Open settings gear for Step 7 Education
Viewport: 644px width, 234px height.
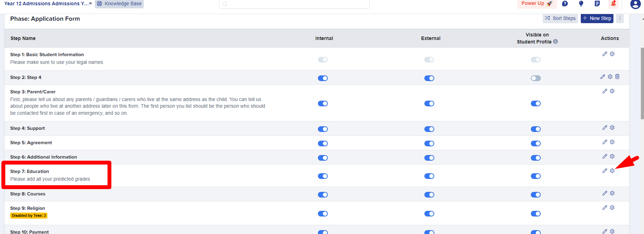[612, 171]
